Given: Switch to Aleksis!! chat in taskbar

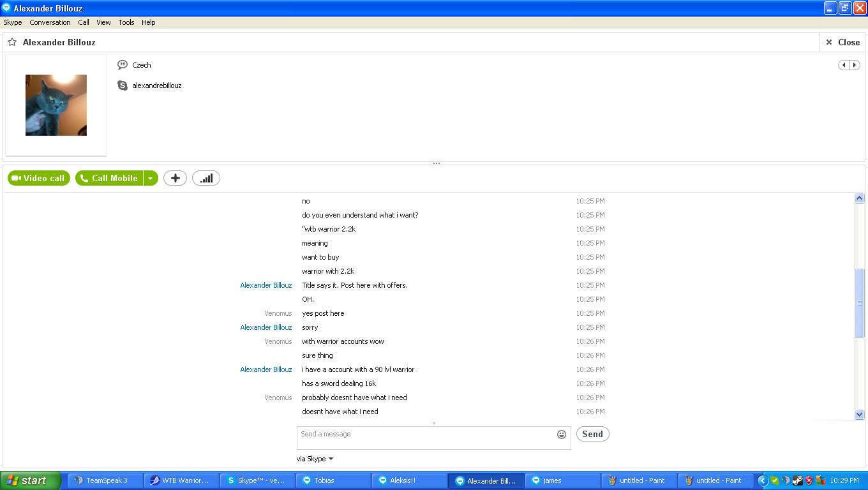Looking at the screenshot, I should click(409, 480).
